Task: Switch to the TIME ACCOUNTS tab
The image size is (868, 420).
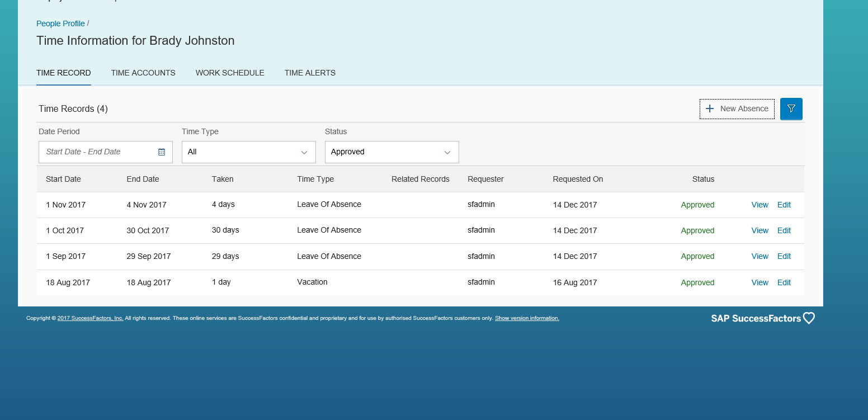Action: 143,73
